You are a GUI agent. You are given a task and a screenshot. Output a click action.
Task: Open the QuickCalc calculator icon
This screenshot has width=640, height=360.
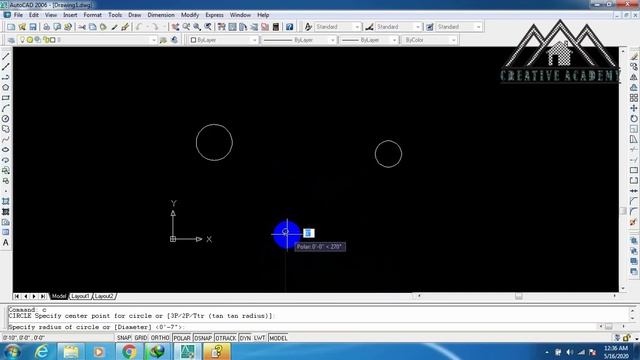pos(276,27)
